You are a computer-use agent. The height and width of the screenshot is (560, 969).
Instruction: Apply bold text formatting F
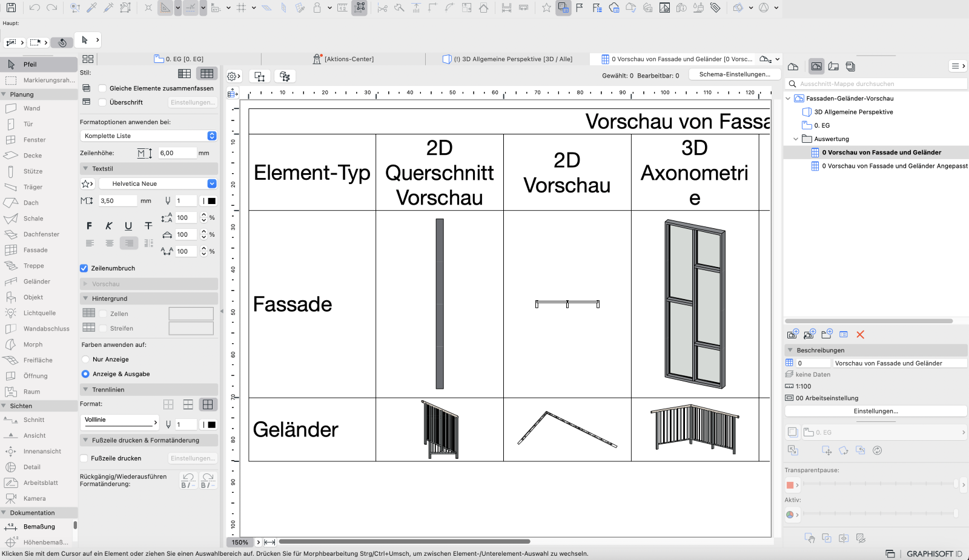(90, 226)
